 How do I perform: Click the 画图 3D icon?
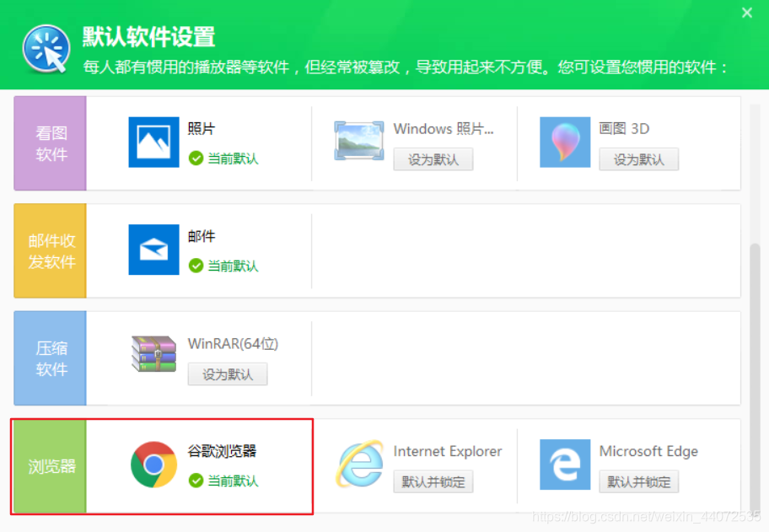click(x=565, y=142)
